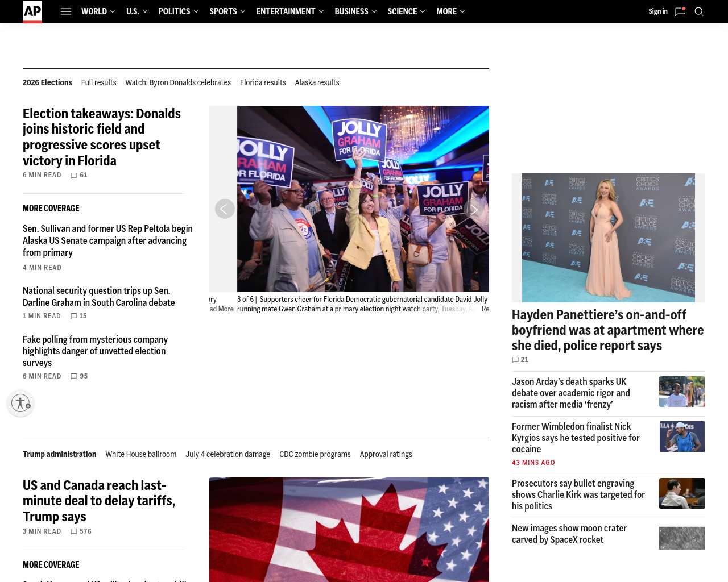Open comments on Hayden Panettiere story
Image resolution: width=728 pixels, height=582 pixels.
(520, 360)
